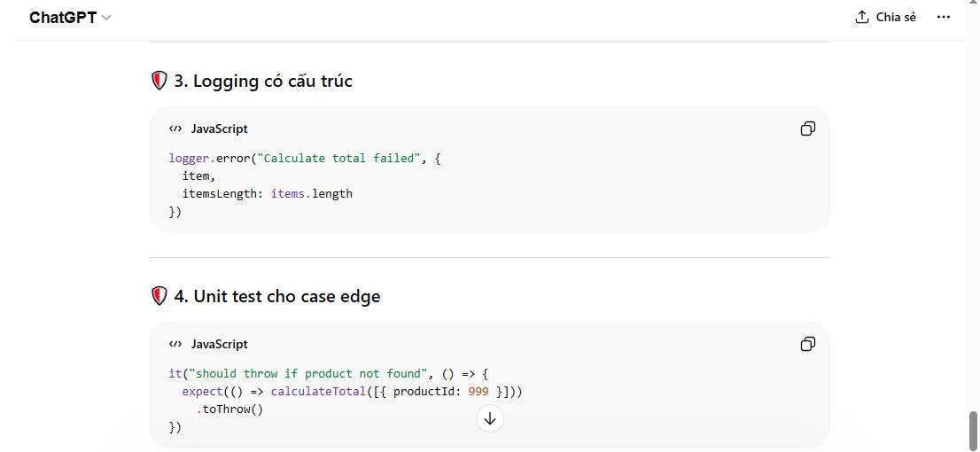Click the code icon in the Unit test block header

click(x=175, y=344)
